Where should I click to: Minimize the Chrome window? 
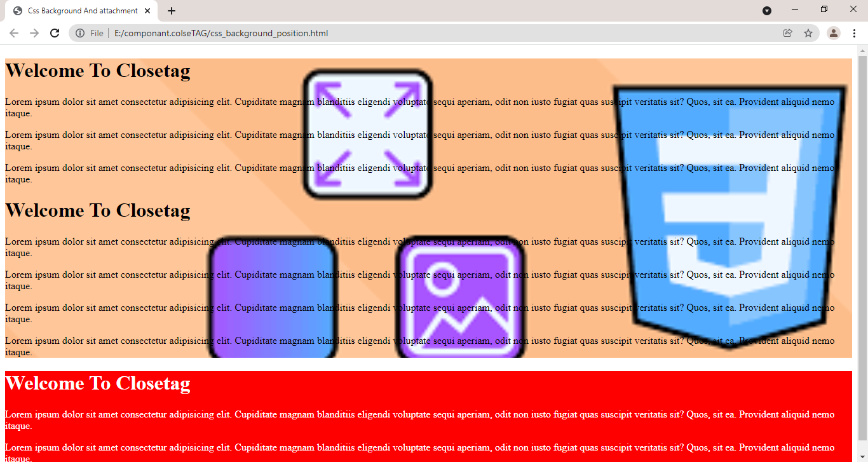click(x=795, y=10)
